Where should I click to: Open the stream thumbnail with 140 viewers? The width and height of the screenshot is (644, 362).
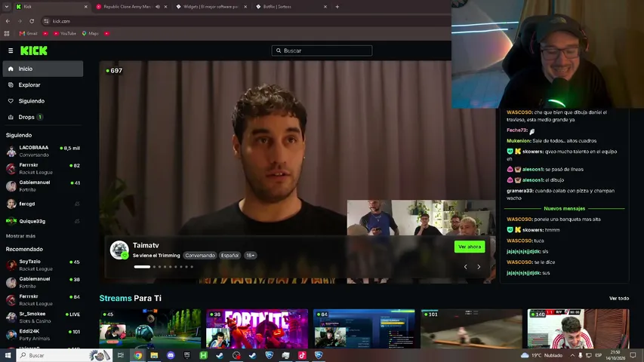tap(578, 328)
